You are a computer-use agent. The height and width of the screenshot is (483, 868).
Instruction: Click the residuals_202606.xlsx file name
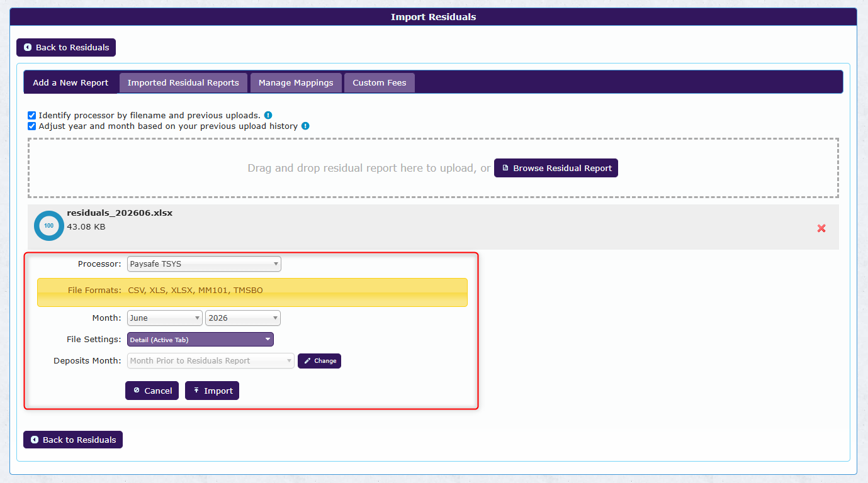[x=120, y=213]
